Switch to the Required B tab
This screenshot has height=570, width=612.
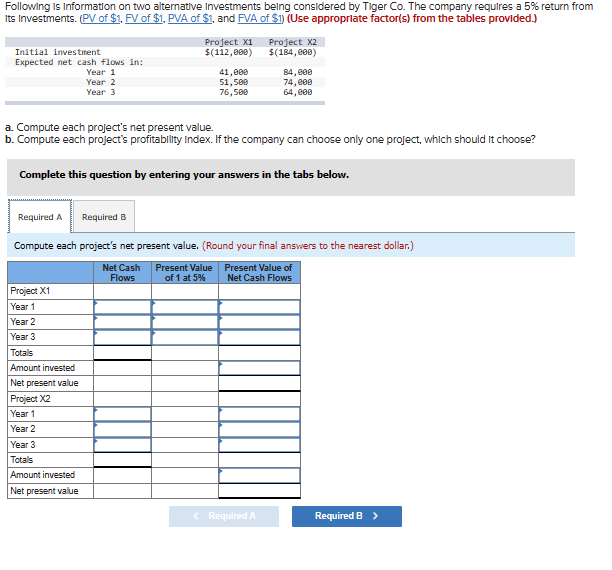[104, 217]
